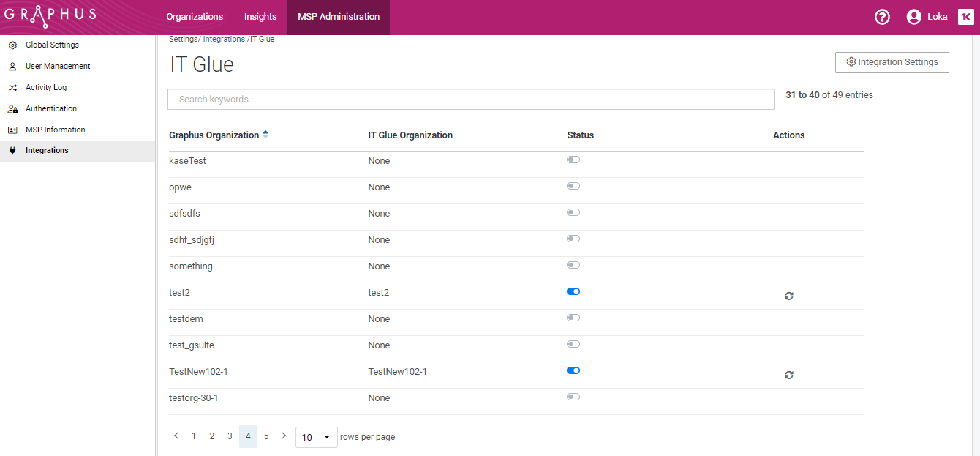Click the Integration Settings button
Viewport: 980px width, 456px height.
click(x=892, y=62)
